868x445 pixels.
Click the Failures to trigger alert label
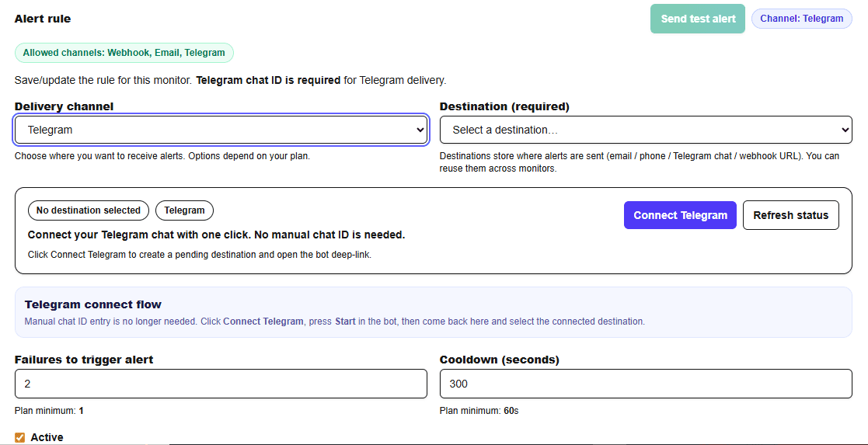pyautogui.click(x=84, y=360)
